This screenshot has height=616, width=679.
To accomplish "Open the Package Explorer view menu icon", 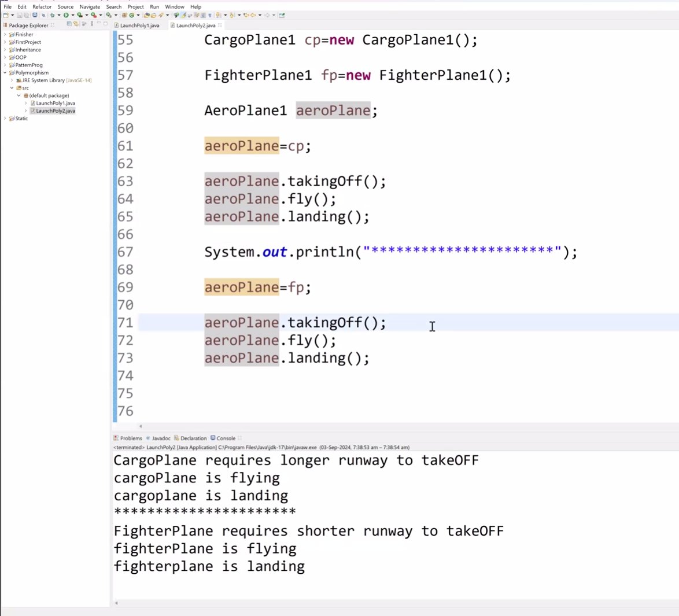I will point(91,25).
